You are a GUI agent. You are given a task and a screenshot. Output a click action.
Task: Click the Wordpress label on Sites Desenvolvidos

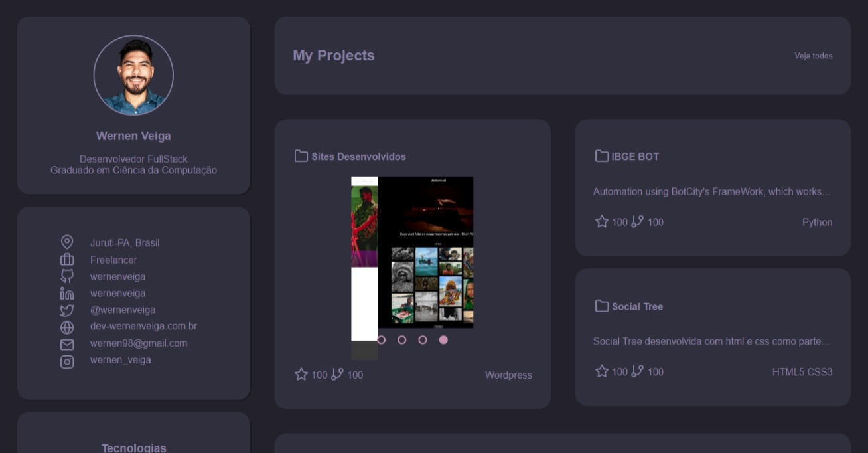[508, 375]
